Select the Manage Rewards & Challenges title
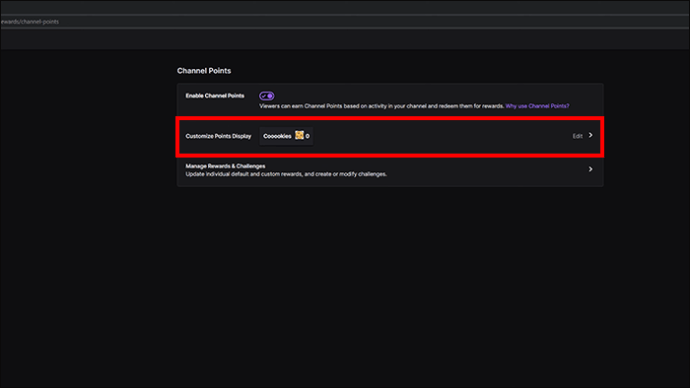This screenshot has height=388, width=690. coord(225,166)
